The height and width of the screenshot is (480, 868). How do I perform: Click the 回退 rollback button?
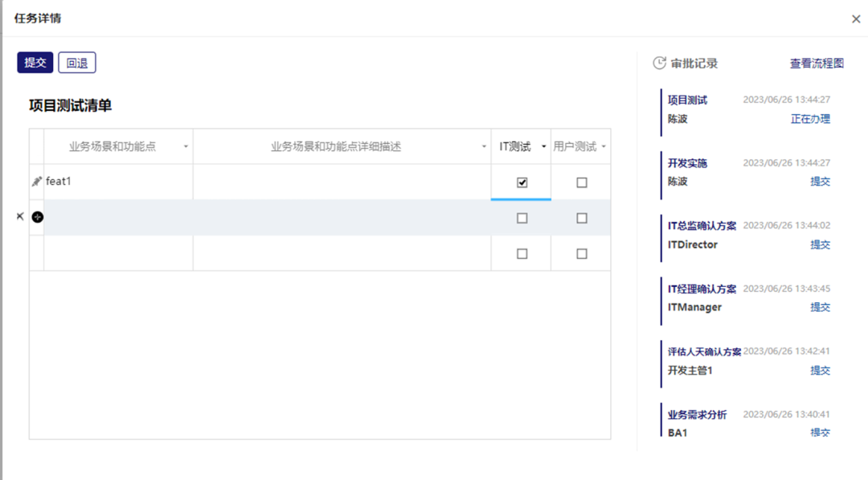tap(77, 63)
